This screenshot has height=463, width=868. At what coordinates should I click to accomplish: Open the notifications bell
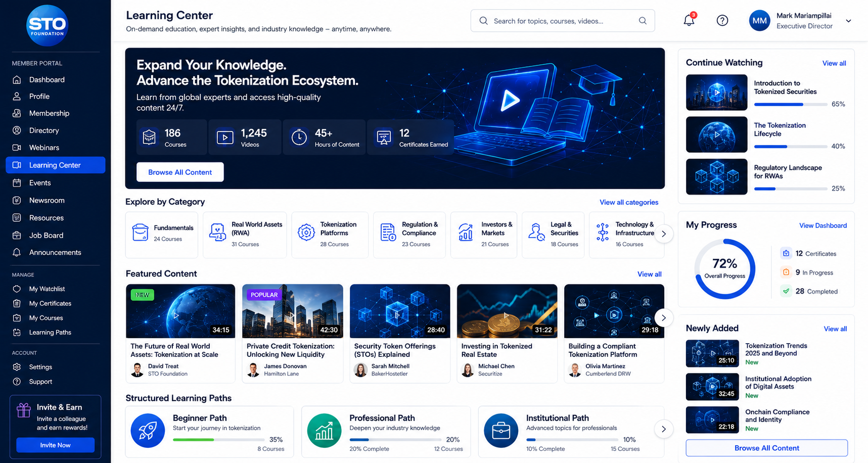click(x=689, y=20)
